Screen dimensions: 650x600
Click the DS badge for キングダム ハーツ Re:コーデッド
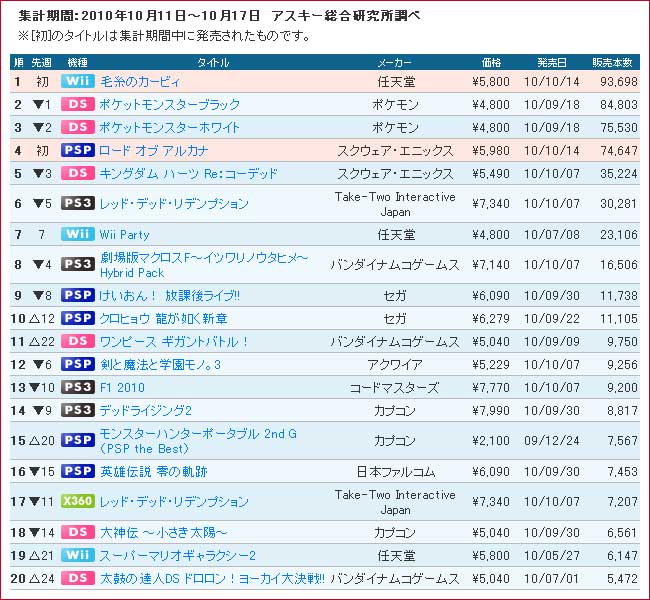(78, 173)
